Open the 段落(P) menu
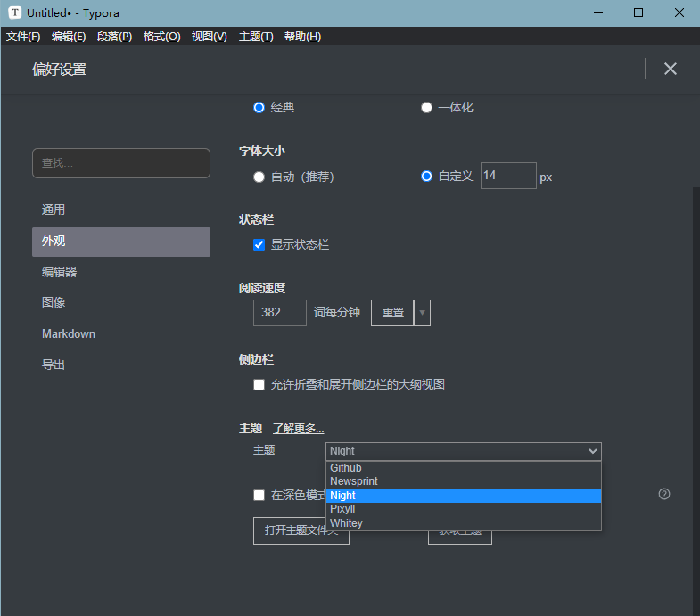The height and width of the screenshot is (616, 700). coord(115,37)
